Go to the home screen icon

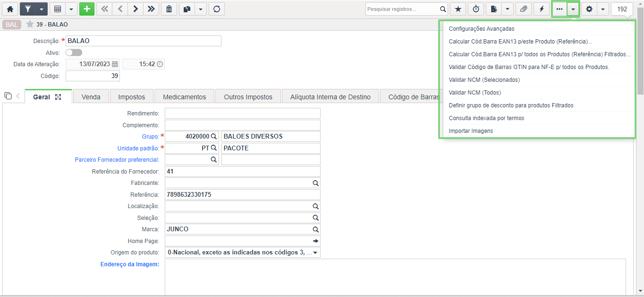[x=10, y=9]
